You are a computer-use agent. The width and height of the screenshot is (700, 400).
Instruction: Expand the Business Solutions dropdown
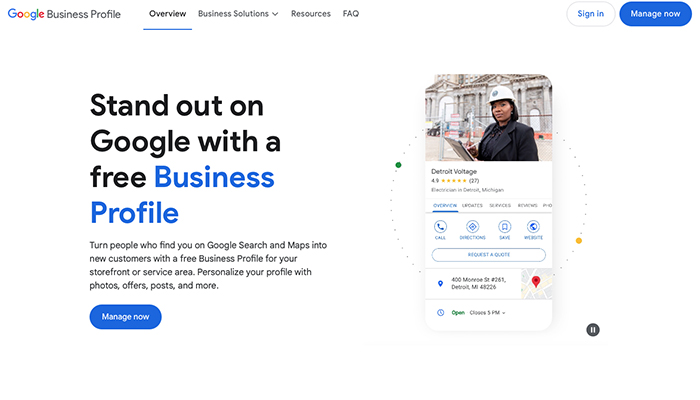[238, 14]
